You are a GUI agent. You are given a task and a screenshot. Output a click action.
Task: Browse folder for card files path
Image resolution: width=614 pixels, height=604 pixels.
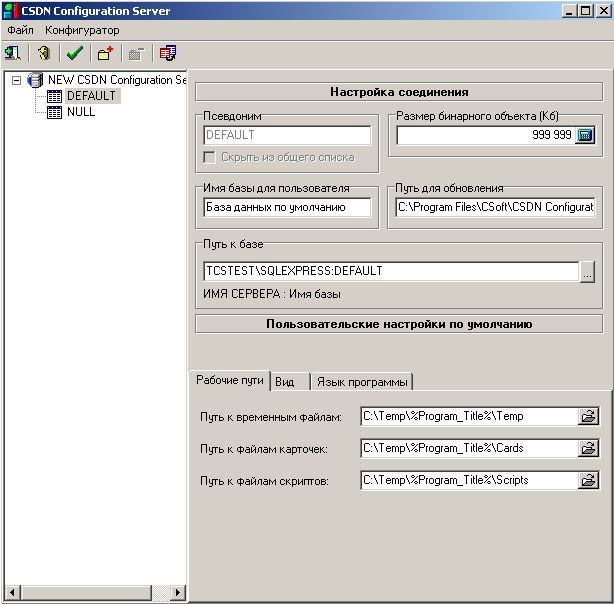point(589,449)
